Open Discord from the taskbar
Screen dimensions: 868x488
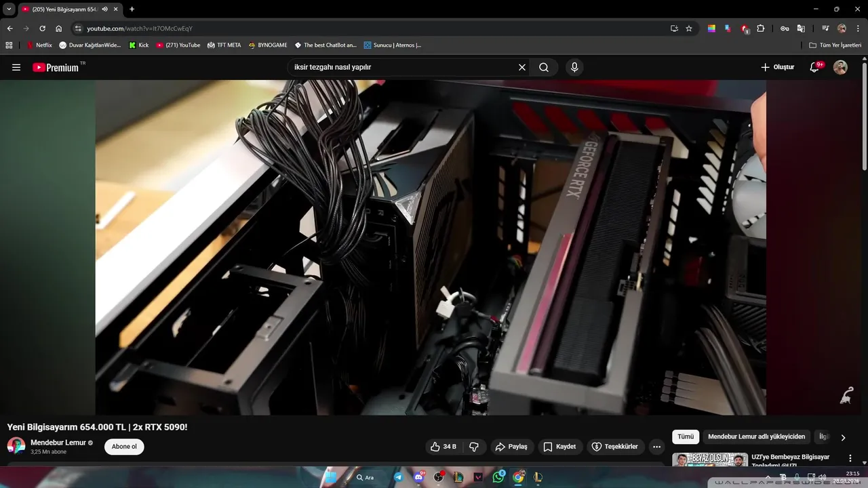coord(419,477)
